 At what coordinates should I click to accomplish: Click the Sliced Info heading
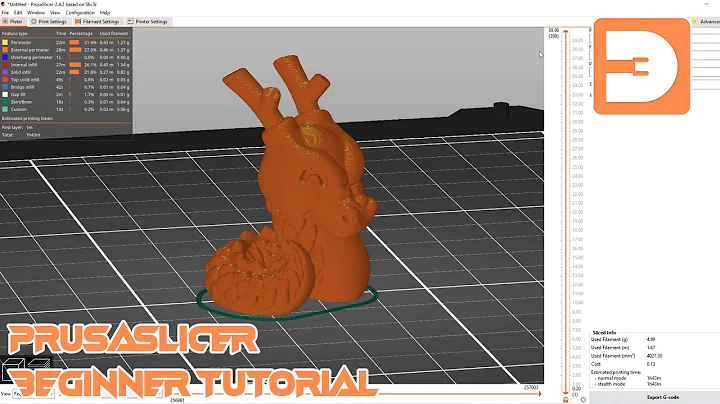tap(604, 332)
